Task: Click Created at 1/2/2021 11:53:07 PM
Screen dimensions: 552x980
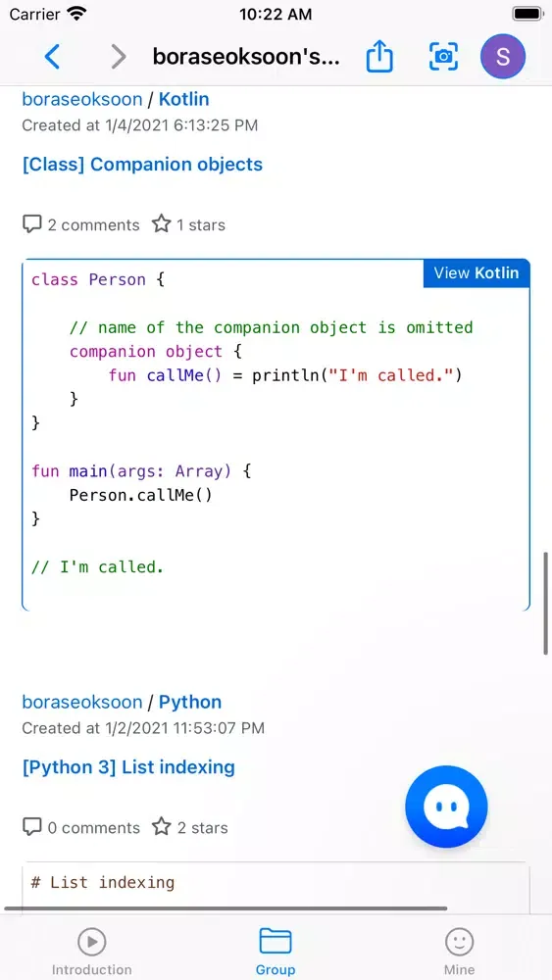Action: tap(143, 728)
